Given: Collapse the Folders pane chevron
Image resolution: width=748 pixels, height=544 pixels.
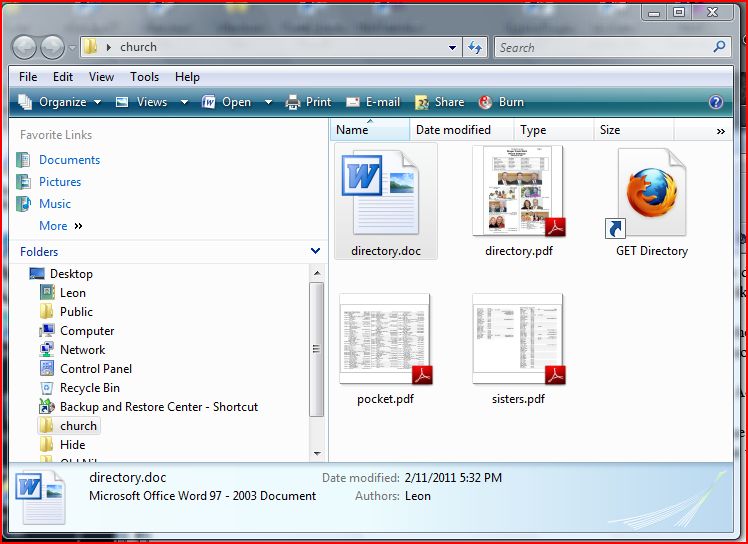Looking at the screenshot, I should click(315, 251).
